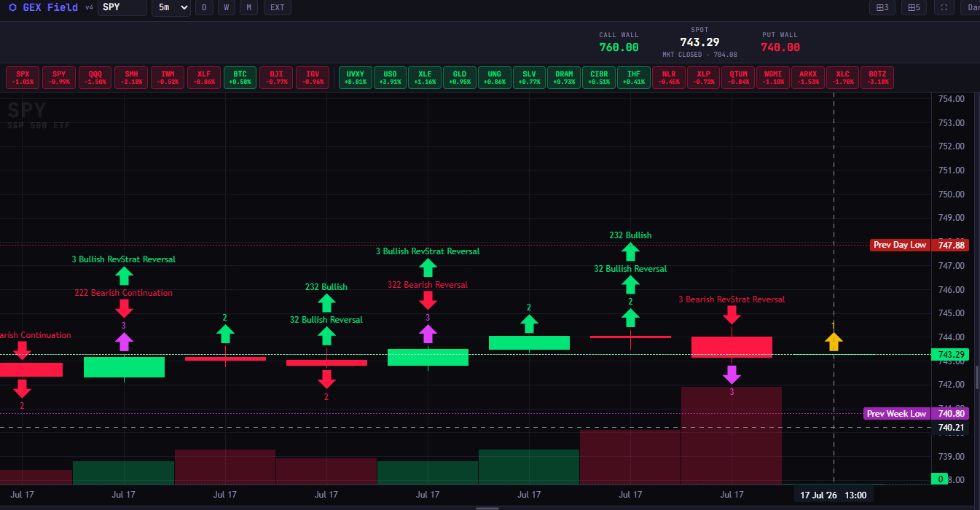This screenshot has height=510, width=980.
Task: Switch to the W weekly timeframe
Action: pos(227,8)
